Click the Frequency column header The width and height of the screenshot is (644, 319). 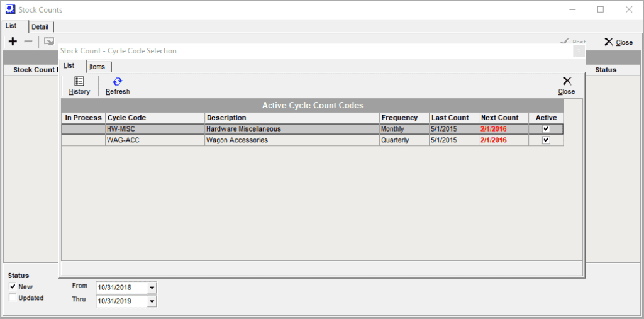[x=404, y=118]
